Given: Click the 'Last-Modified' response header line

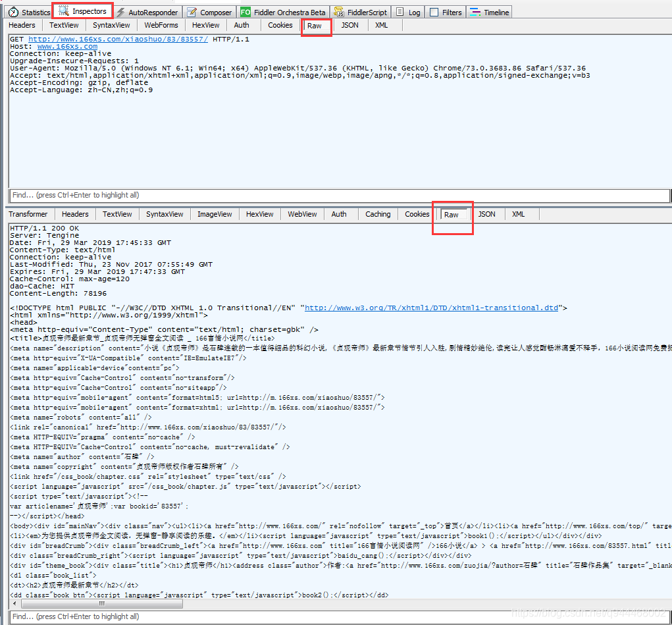Looking at the screenshot, I should [x=111, y=264].
